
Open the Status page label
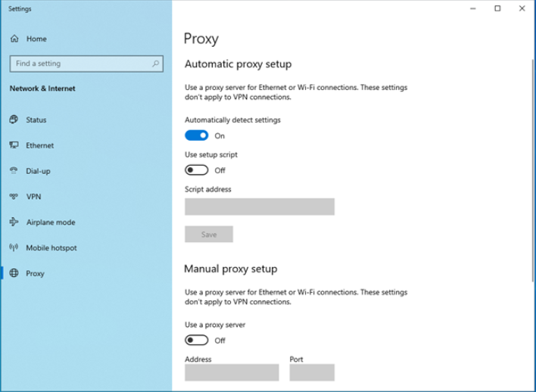point(36,120)
